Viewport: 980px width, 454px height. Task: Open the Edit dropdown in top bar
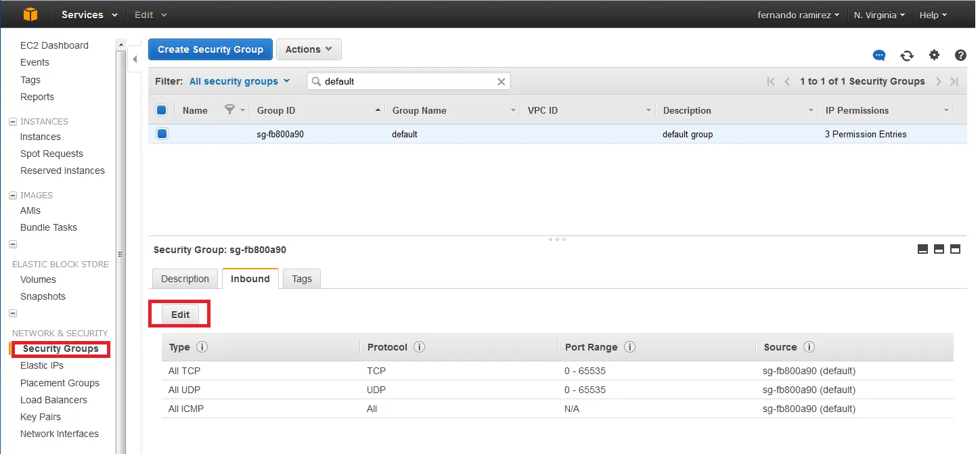pos(150,14)
